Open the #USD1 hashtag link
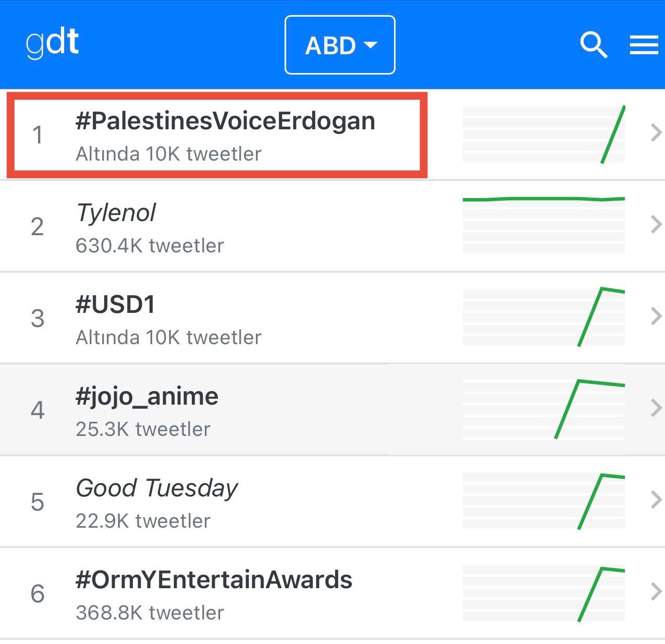The height and width of the screenshot is (644, 665). coord(115,305)
